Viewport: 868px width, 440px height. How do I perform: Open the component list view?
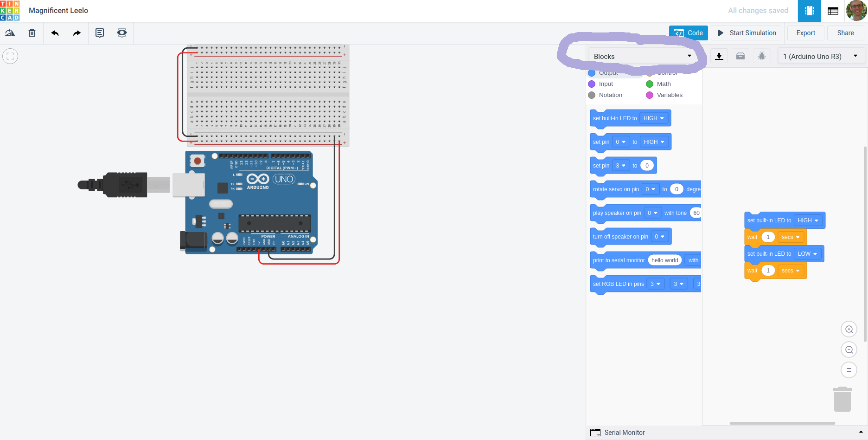point(833,11)
